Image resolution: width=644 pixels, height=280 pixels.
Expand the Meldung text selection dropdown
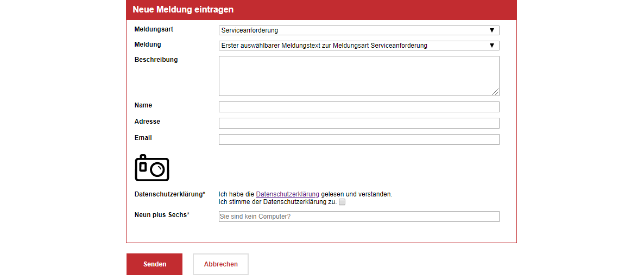pyautogui.click(x=358, y=46)
